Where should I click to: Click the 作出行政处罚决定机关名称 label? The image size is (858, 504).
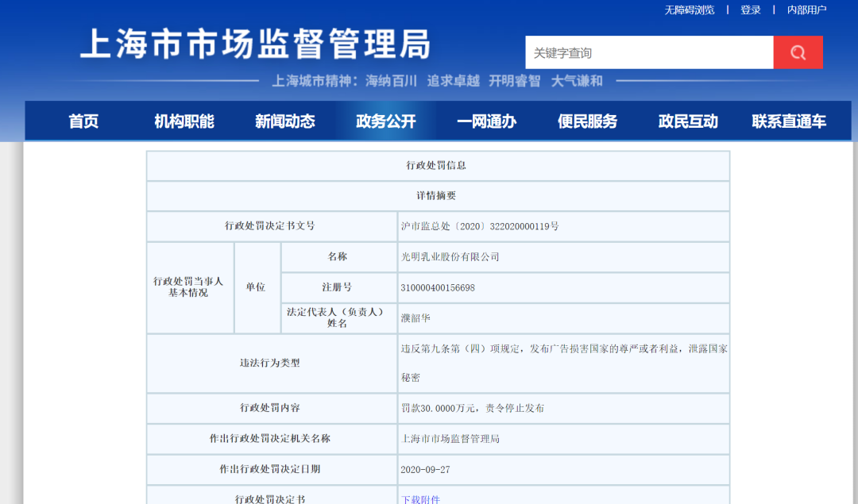(x=270, y=438)
